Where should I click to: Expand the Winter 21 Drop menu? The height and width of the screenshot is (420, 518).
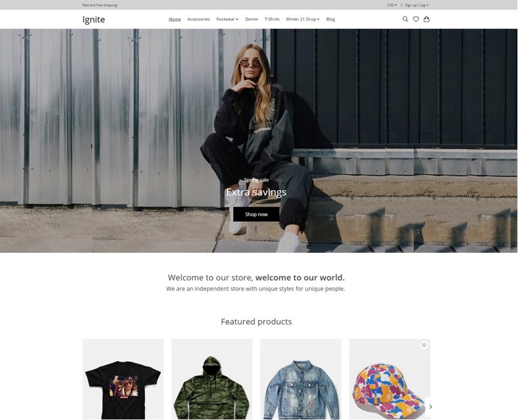(302, 19)
